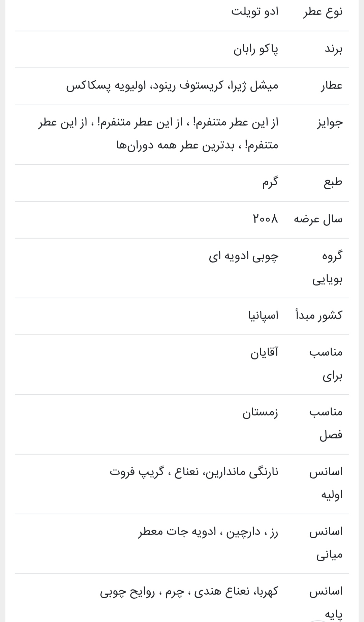Select the "اسپانیا" country of origin value

pyautogui.click(x=263, y=316)
